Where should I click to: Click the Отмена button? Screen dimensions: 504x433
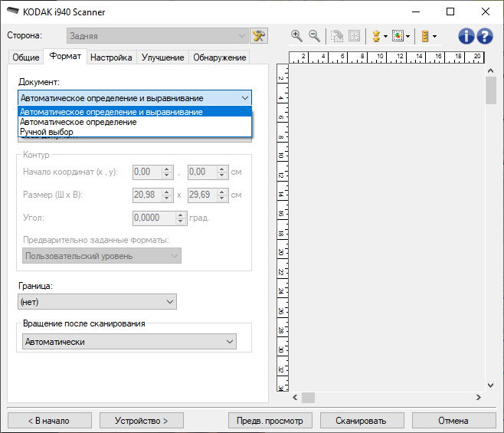[454, 421]
